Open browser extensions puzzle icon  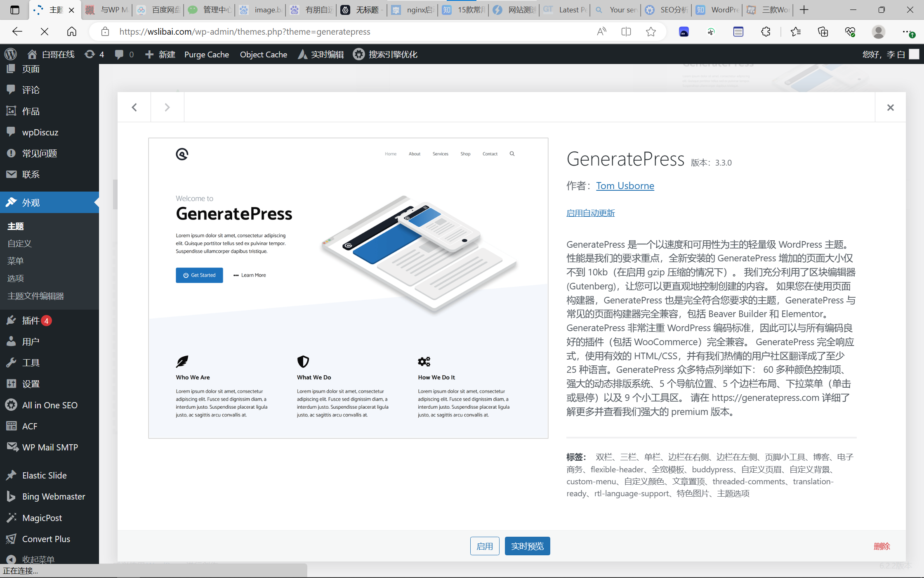coord(766,32)
